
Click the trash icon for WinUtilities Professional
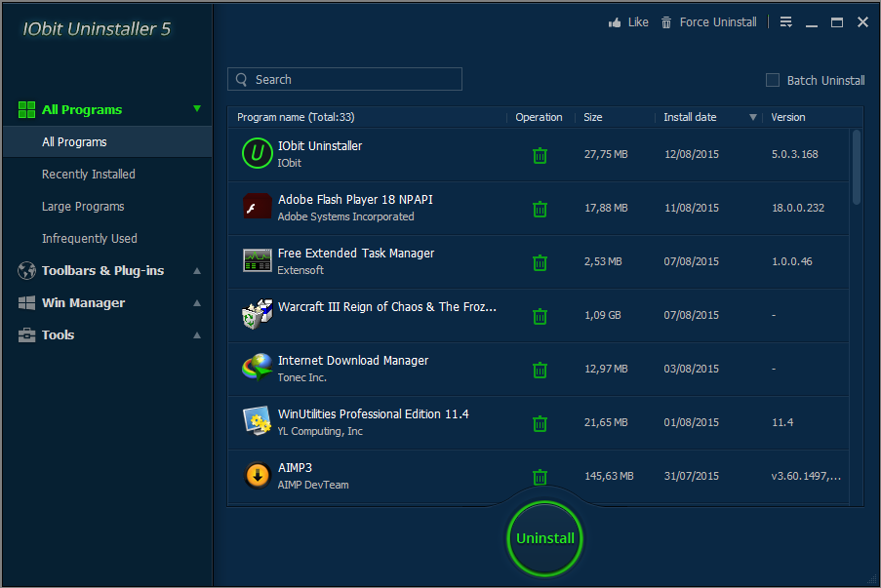(x=540, y=423)
